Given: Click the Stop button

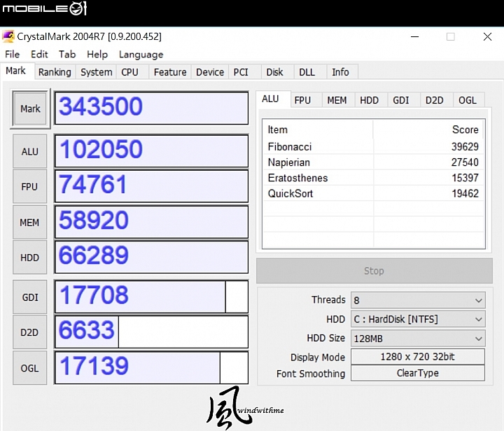Looking at the screenshot, I should (x=374, y=271).
